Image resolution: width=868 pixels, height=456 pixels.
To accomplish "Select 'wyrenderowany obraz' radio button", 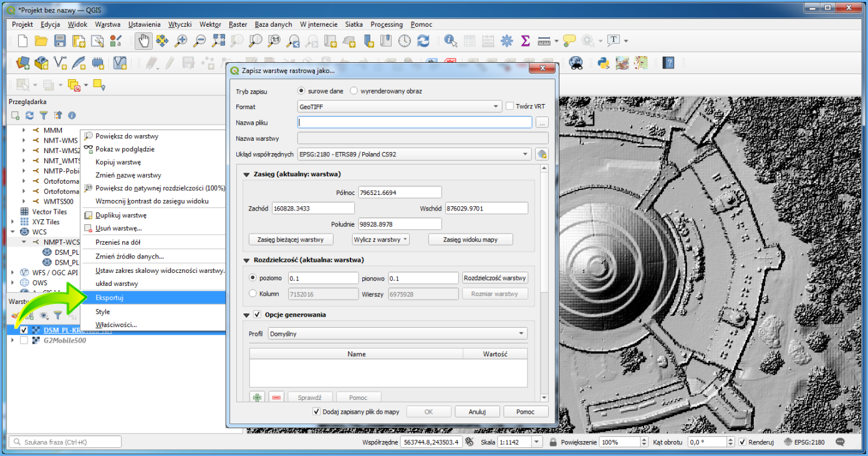I will click(x=354, y=91).
